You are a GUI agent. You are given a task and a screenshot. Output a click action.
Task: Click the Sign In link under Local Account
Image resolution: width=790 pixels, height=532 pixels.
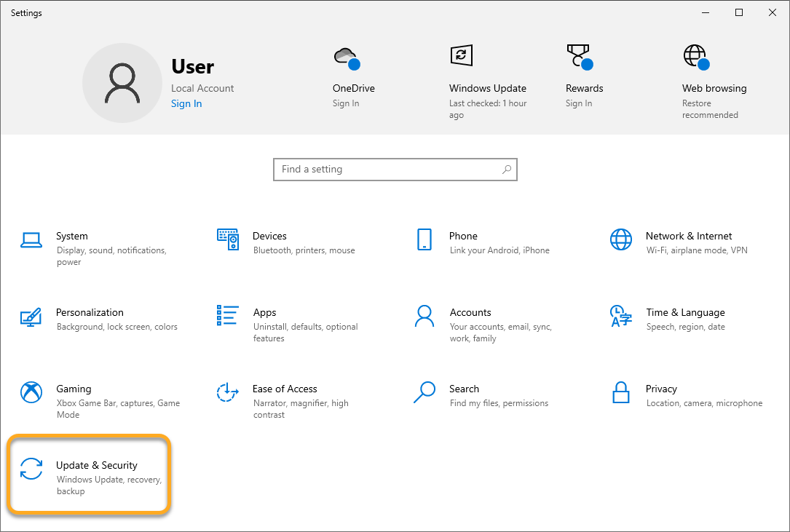(186, 104)
